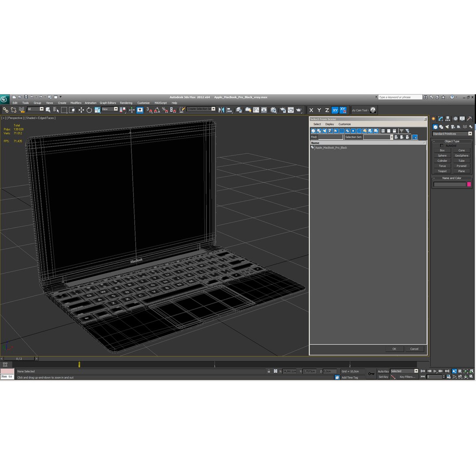
Task: Click the Find input field
Action: click(330, 137)
